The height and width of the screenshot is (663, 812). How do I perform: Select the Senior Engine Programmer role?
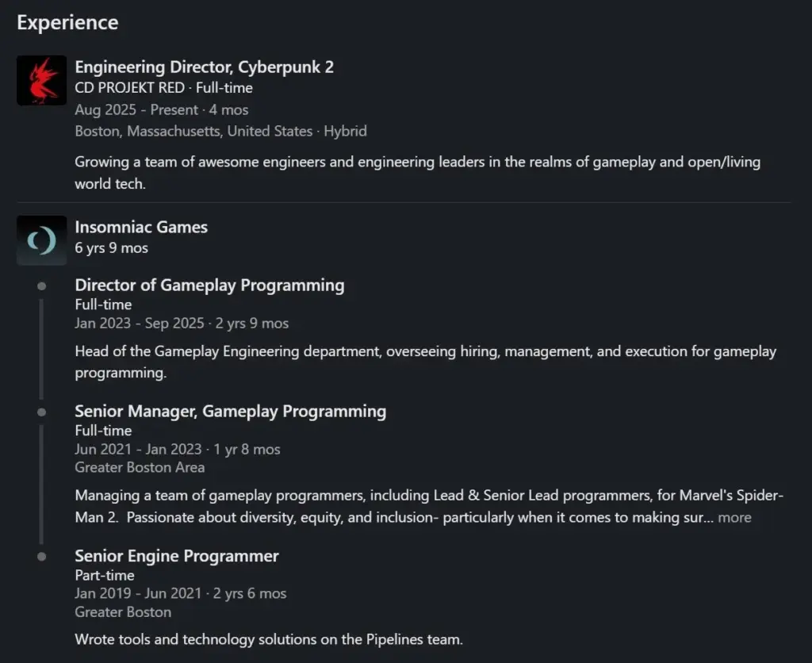click(176, 556)
